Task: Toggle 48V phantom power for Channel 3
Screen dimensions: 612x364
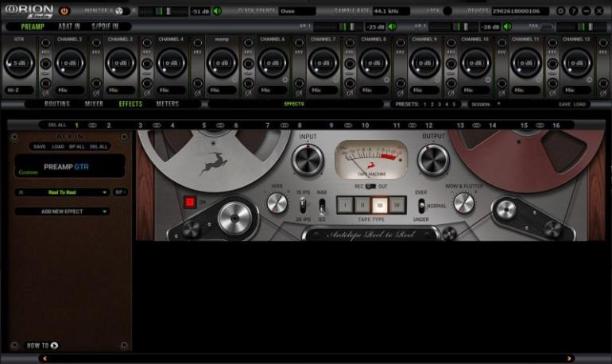Action: (147, 43)
